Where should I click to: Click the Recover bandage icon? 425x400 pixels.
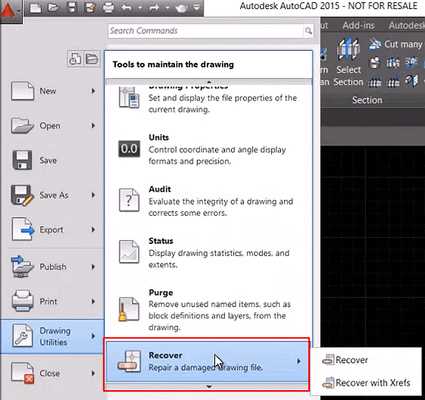129,361
